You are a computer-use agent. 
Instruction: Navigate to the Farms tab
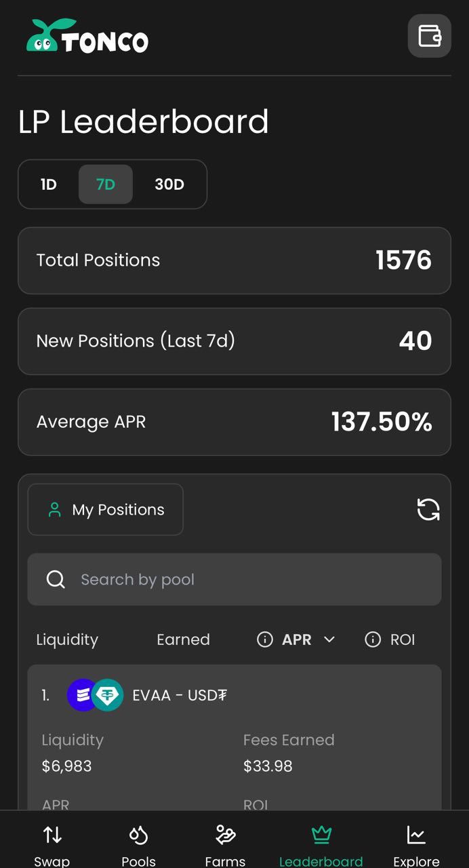[x=225, y=844]
